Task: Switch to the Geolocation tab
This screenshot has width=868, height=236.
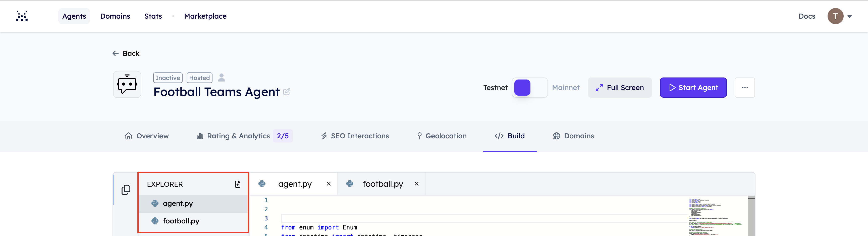Action: pos(442,136)
